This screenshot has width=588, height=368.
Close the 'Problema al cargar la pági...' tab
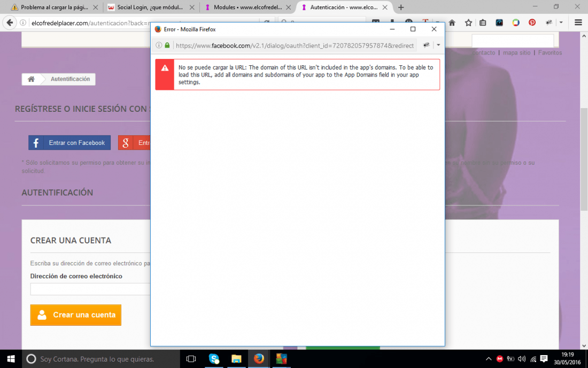coord(95,7)
